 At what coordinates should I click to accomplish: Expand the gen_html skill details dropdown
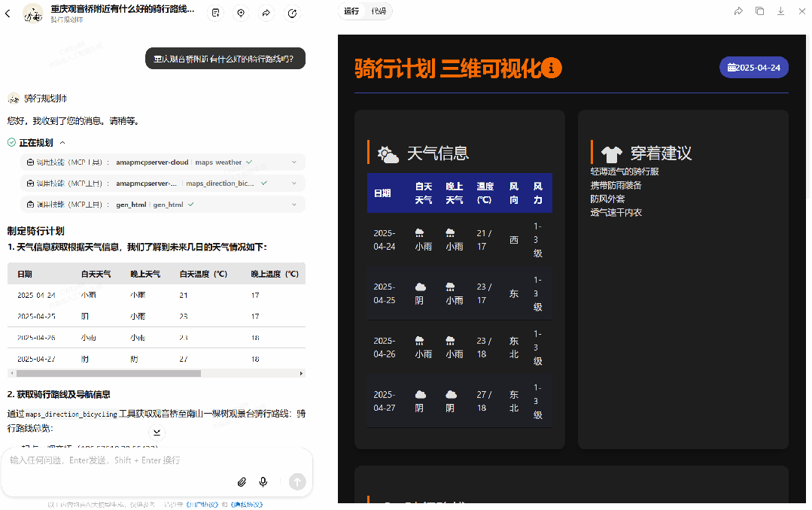pos(295,204)
